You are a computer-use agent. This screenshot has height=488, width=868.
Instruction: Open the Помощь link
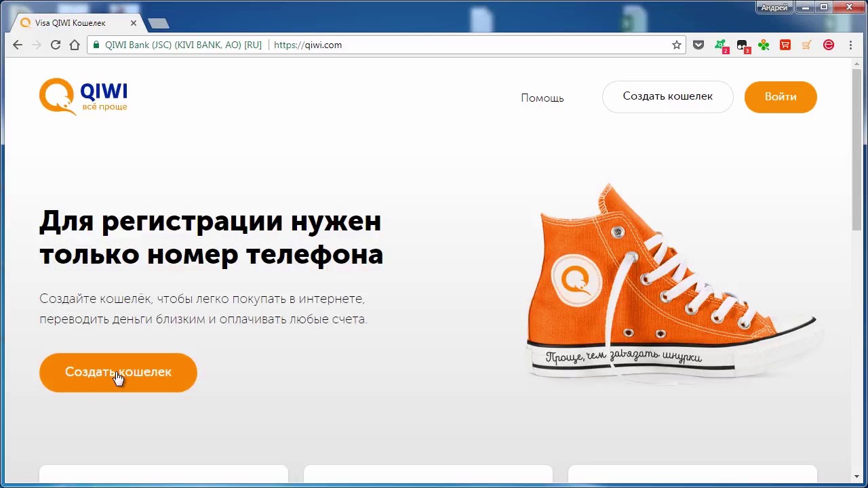(542, 98)
